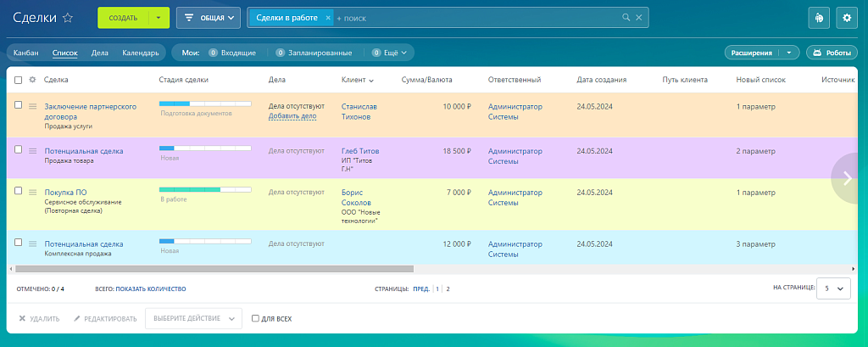Click the Роботы button
This screenshot has width=868, height=347.
[831, 53]
